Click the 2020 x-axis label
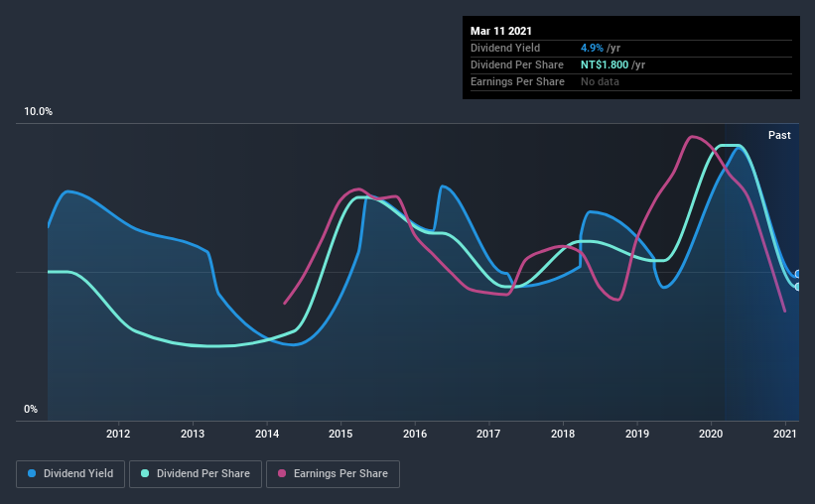The height and width of the screenshot is (504, 815). tap(711, 434)
